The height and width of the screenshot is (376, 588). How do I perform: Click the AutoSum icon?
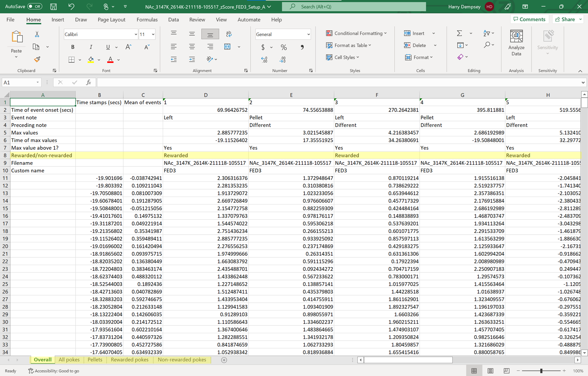point(459,33)
